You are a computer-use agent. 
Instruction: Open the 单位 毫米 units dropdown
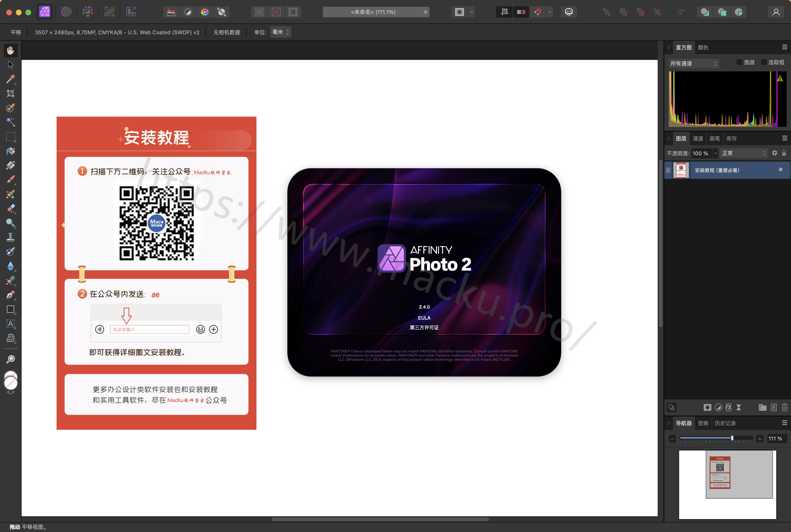(280, 32)
